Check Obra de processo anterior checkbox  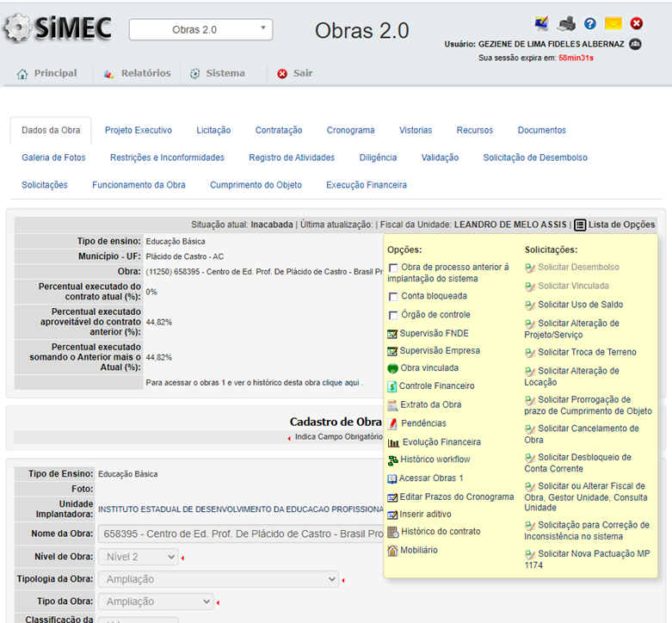coord(393,268)
